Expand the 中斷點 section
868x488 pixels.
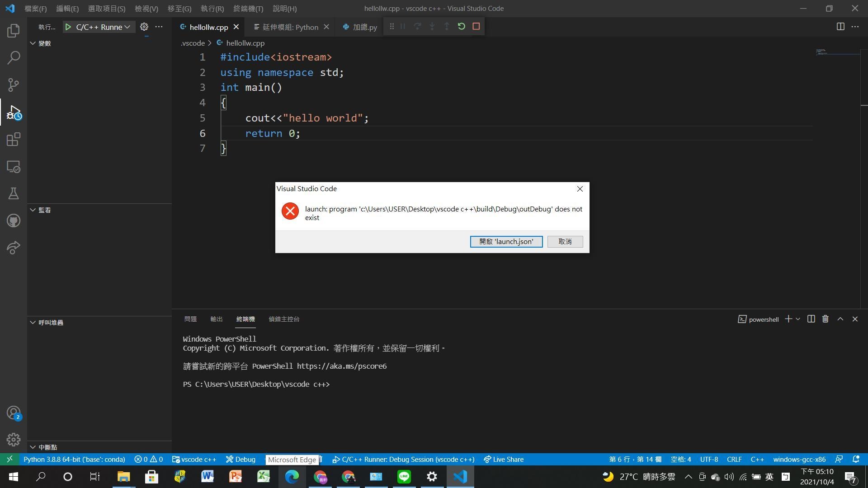click(x=33, y=447)
